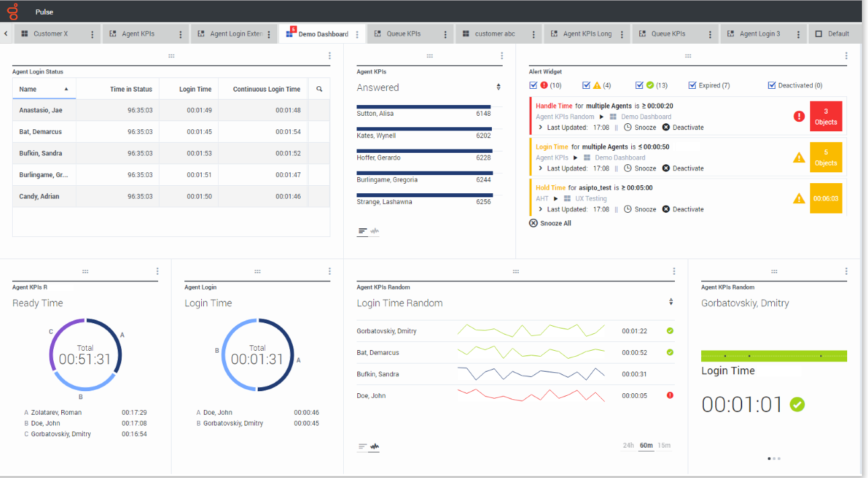The width and height of the screenshot is (868, 478).
Task: Click red critical alert icon for Handle Time
Action: 799,116
